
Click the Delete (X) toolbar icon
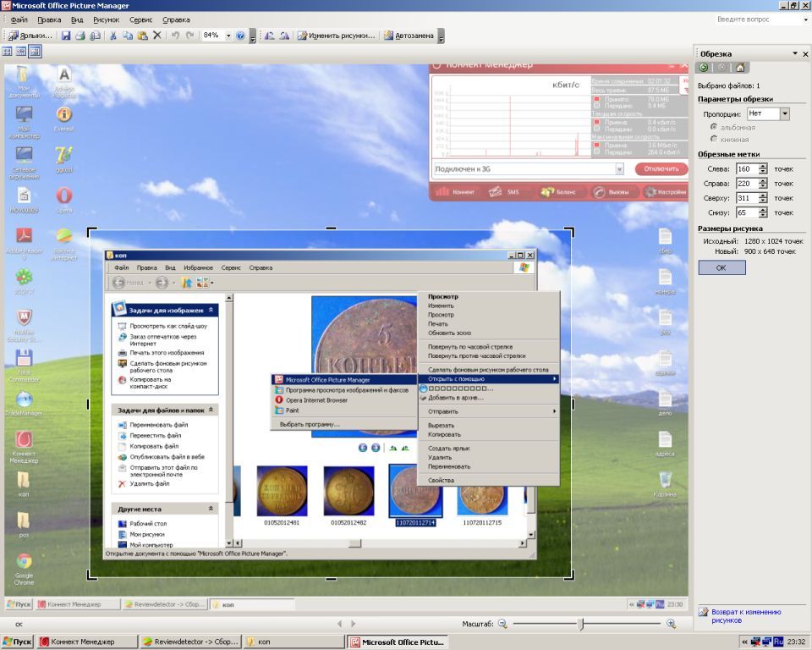pos(157,36)
